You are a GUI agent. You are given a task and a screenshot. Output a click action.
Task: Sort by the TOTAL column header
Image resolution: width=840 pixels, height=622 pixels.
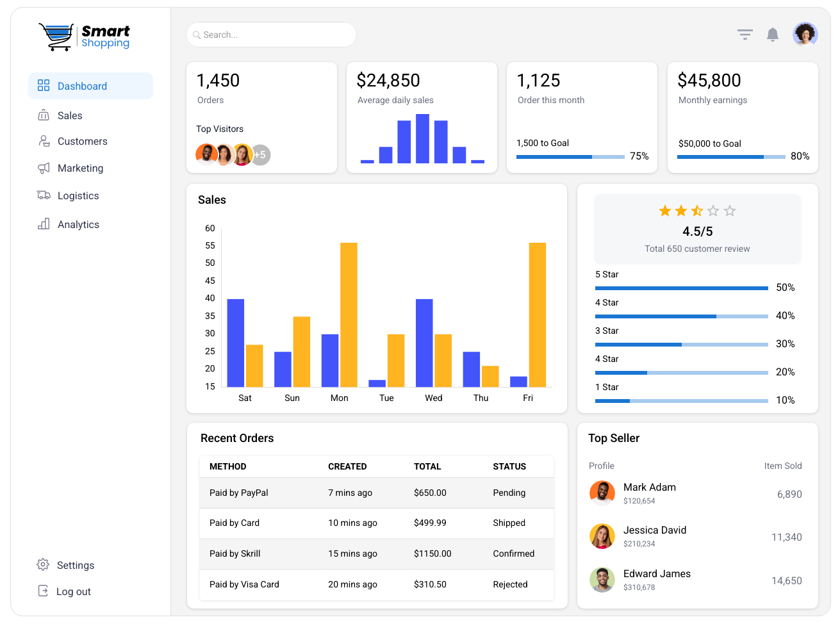(427, 466)
